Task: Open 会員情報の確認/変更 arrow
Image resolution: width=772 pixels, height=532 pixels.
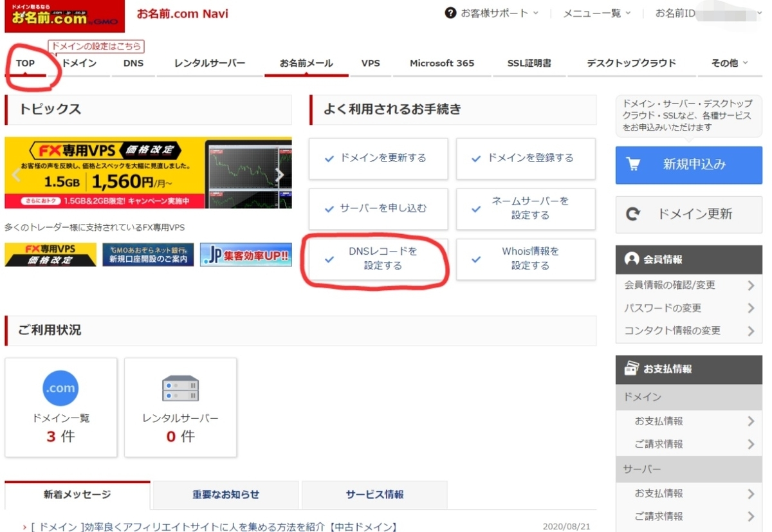Action: point(751,285)
